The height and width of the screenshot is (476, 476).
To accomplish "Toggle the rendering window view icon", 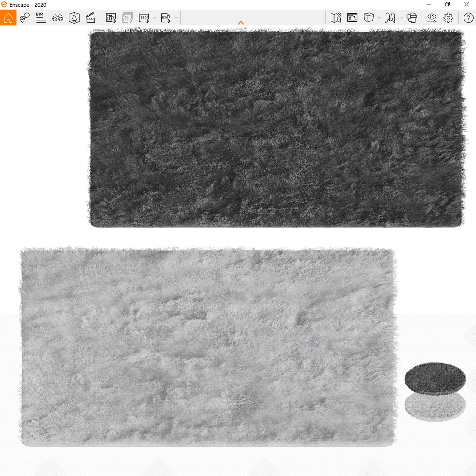I will 352,18.
